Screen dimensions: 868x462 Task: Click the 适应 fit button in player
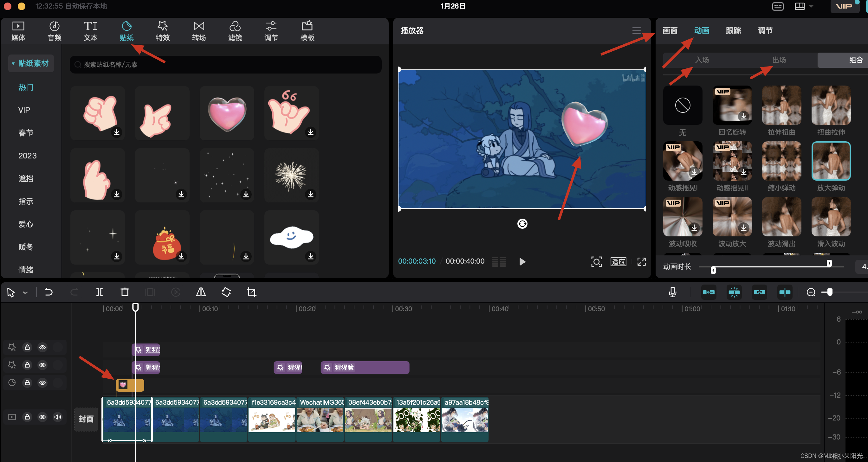click(x=618, y=262)
